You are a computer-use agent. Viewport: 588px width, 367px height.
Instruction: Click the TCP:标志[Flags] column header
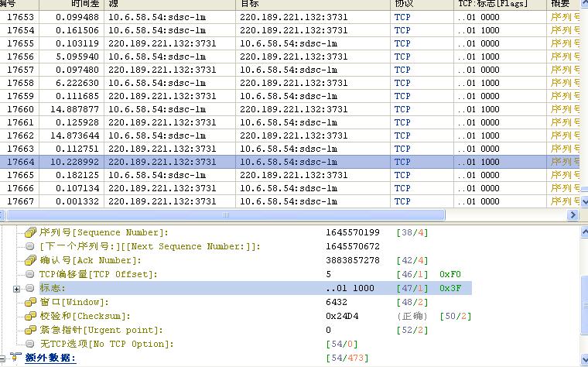point(497,4)
